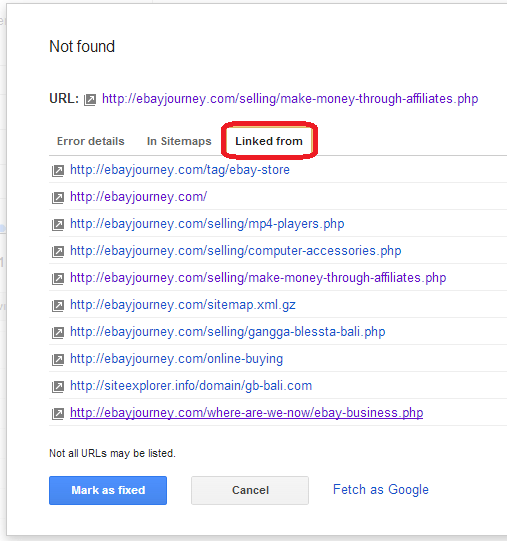Click external icon for gangga-blessta-bali.php row
507x541 pixels.
pos(58,333)
